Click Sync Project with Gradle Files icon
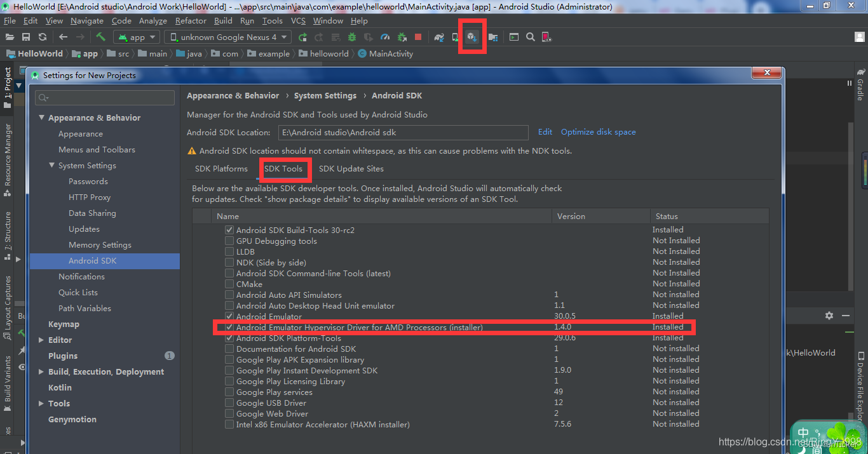868x454 pixels. pos(439,37)
